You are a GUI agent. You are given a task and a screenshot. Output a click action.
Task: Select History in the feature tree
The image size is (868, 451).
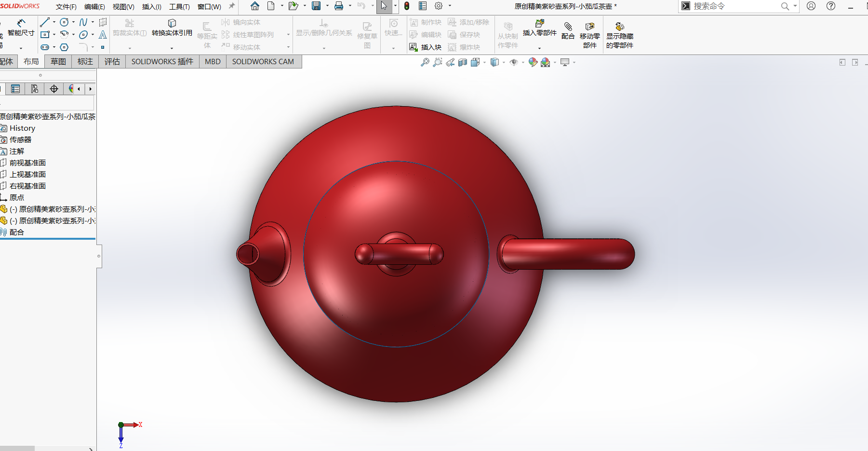click(23, 128)
